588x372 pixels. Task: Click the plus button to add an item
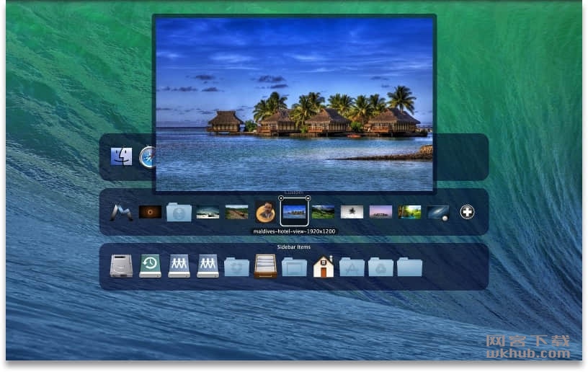[467, 212]
